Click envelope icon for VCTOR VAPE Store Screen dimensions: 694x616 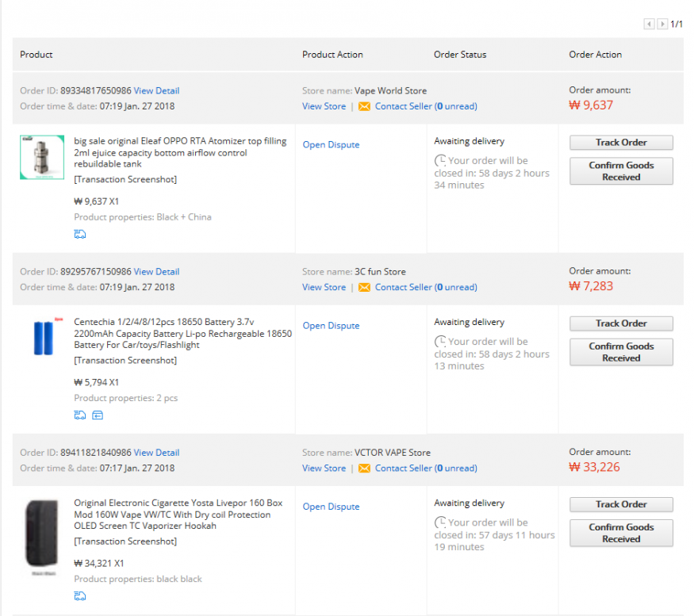[364, 469]
